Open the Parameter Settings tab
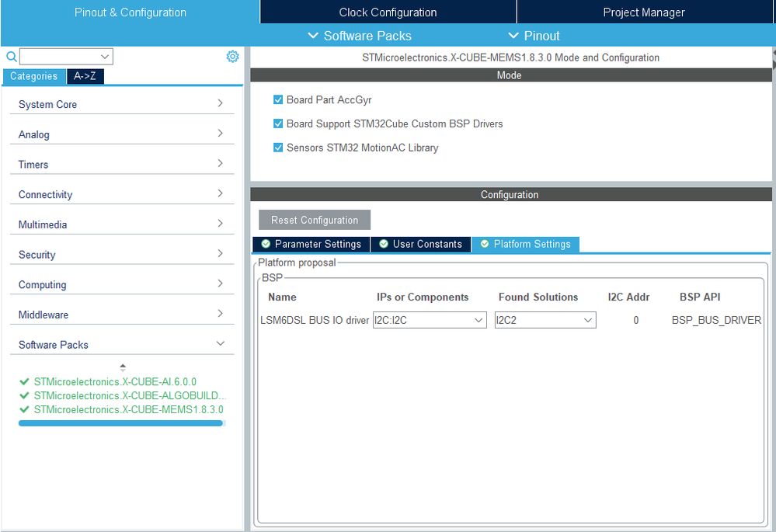This screenshot has width=776, height=532. (x=311, y=244)
